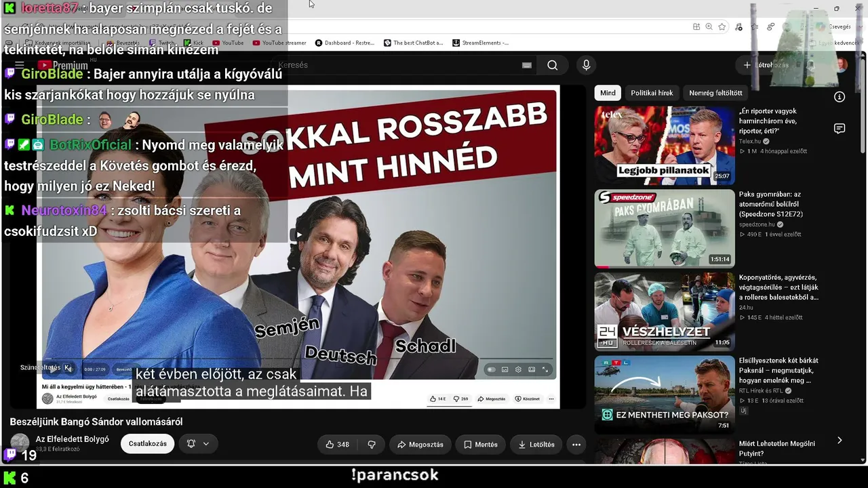
Task: Toggle the embedded video's autoplay switch
Action: (492, 369)
